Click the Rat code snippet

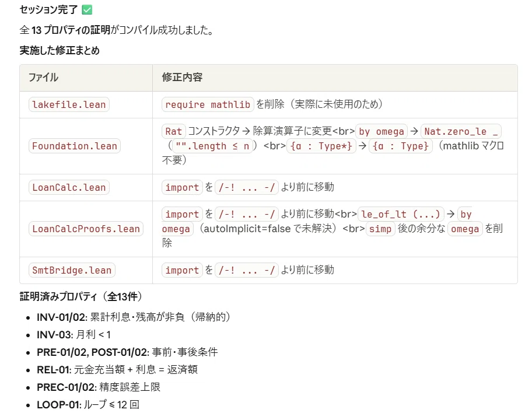pyautogui.click(x=174, y=131)
